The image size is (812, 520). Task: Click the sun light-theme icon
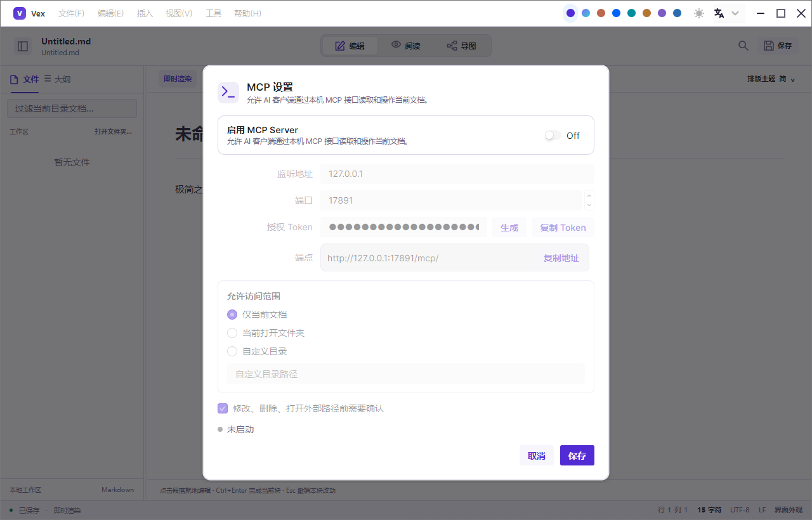(x=699, y=13)
